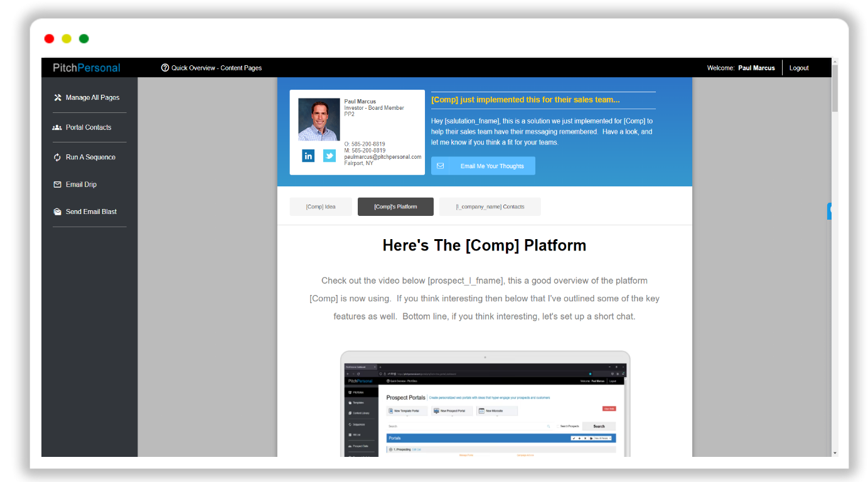
Task: Open Paul Marcus's LinkedIn icon
Action: coord(308,156)
